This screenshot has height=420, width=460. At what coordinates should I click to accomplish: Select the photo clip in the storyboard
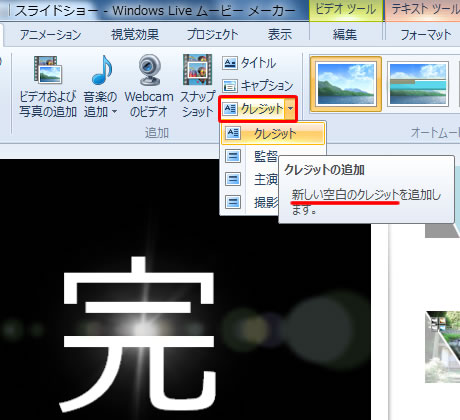(443, 347)
